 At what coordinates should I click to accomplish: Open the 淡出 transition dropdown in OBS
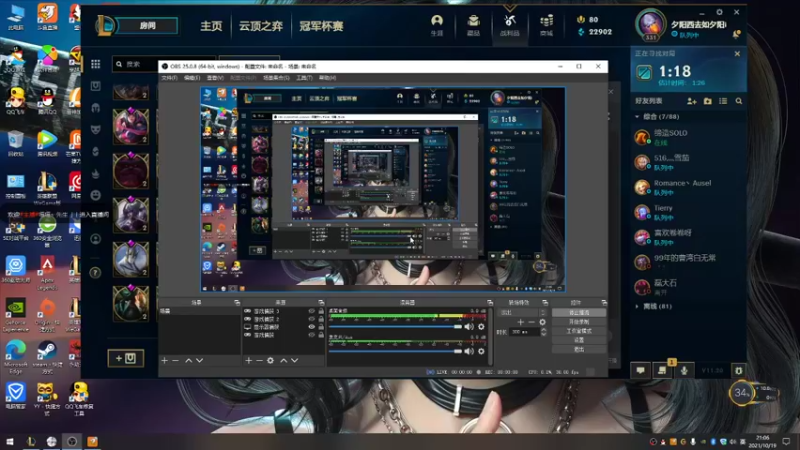click(x=522, y=312)
